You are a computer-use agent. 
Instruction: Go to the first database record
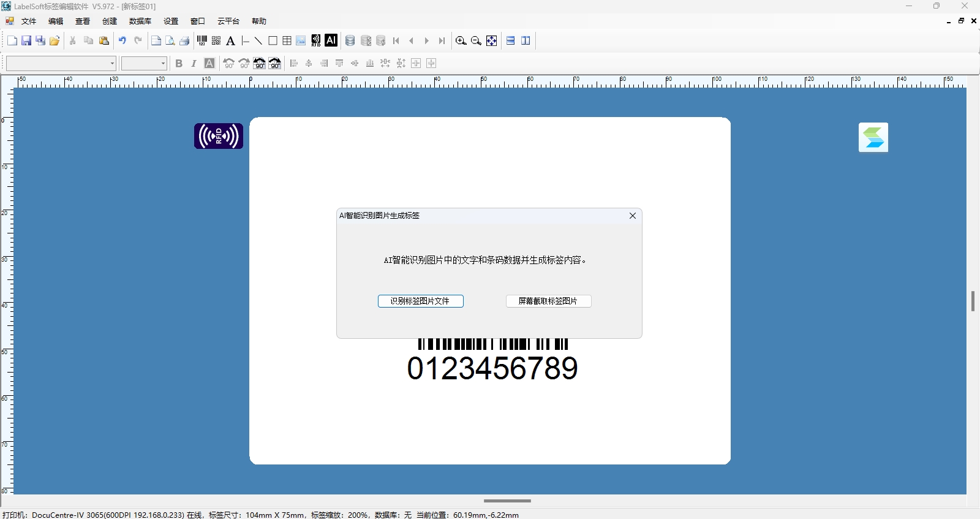click(396, 40)
